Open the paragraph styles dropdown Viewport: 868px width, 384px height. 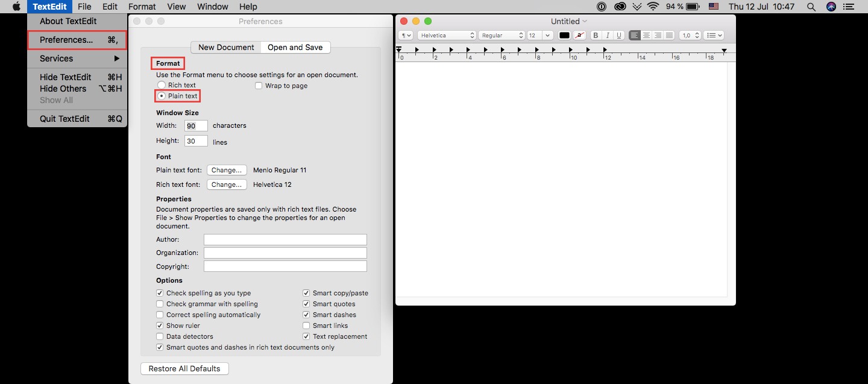click(406, 36)
